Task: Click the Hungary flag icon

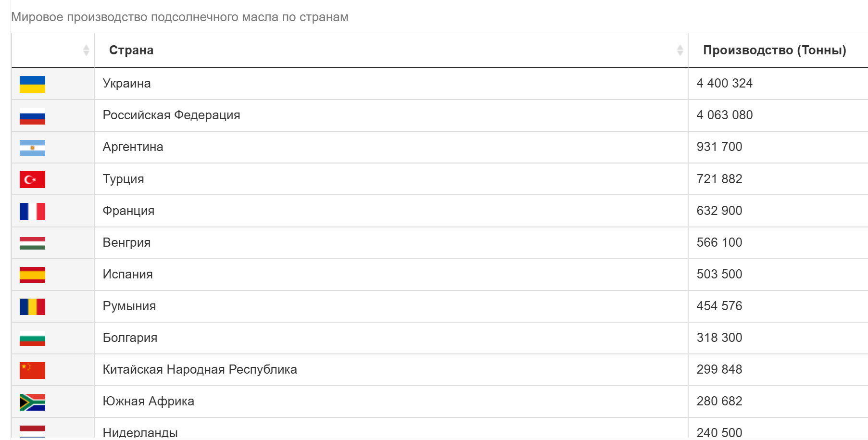Action: click(32, 243)
